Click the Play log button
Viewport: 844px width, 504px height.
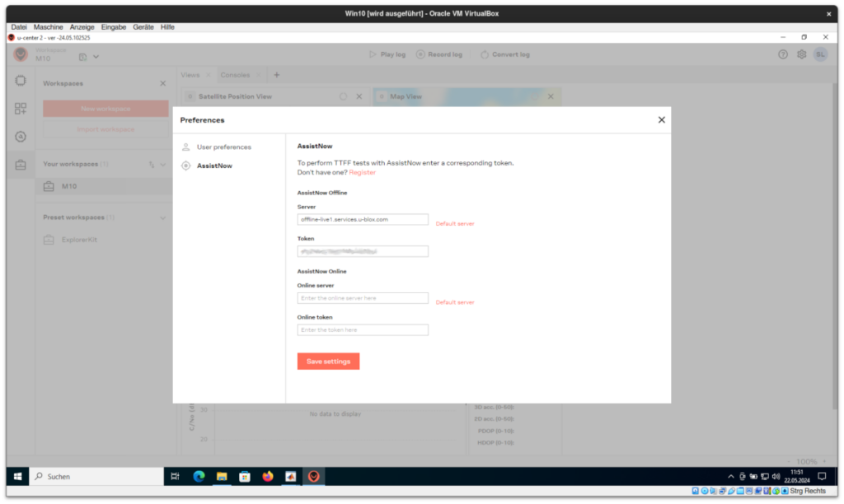387,54
